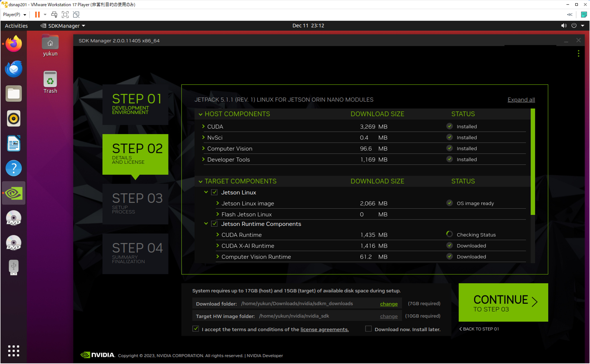The height and width of the screenshot is (364, 590).
Task: Enter VMware full screen mode
Action: coord(65,15)
